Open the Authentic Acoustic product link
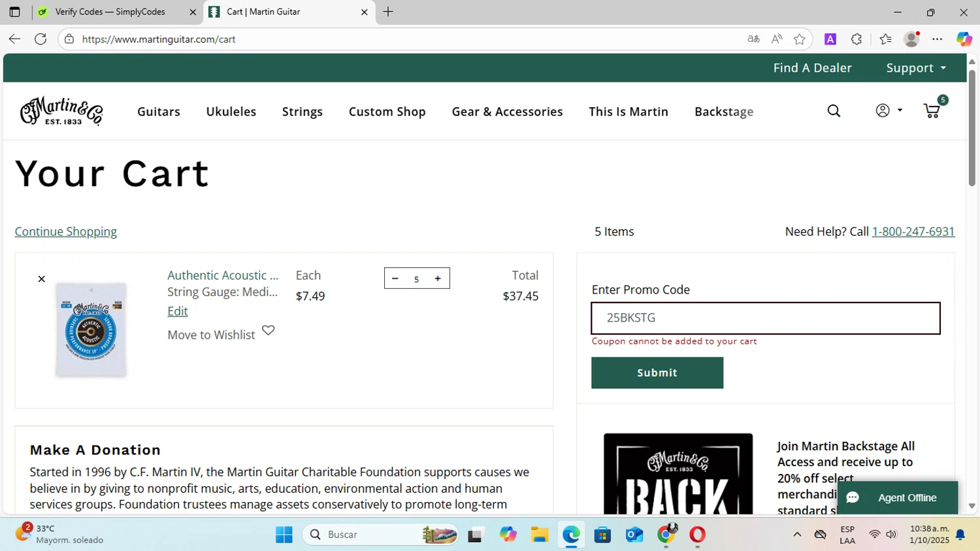 [x=223, y=275]
